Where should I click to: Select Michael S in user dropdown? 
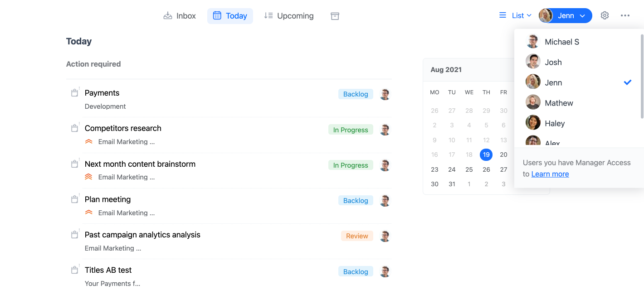[x=561, y=42]
